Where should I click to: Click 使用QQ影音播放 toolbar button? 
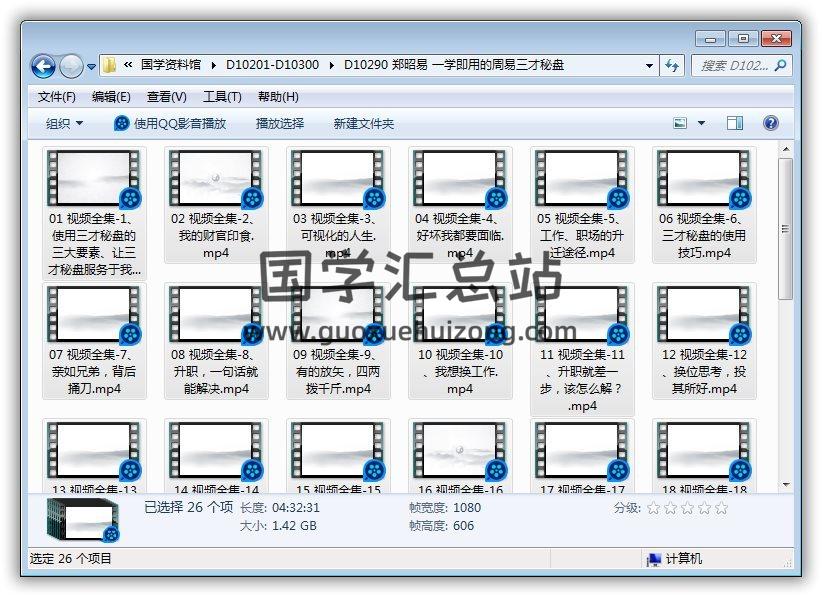click(x=170, y=124)
